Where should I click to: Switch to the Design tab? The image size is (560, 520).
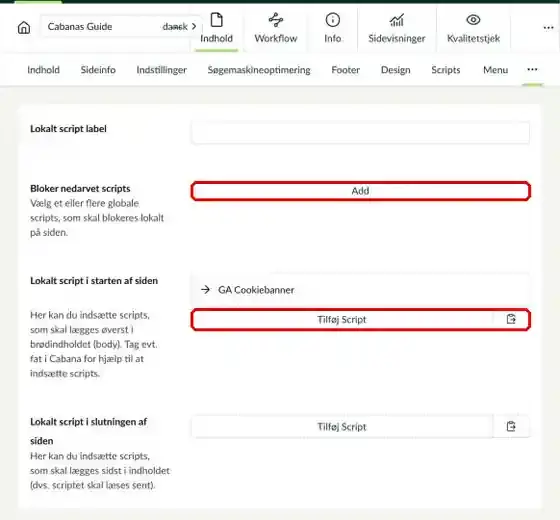click(x=395, y=70)
